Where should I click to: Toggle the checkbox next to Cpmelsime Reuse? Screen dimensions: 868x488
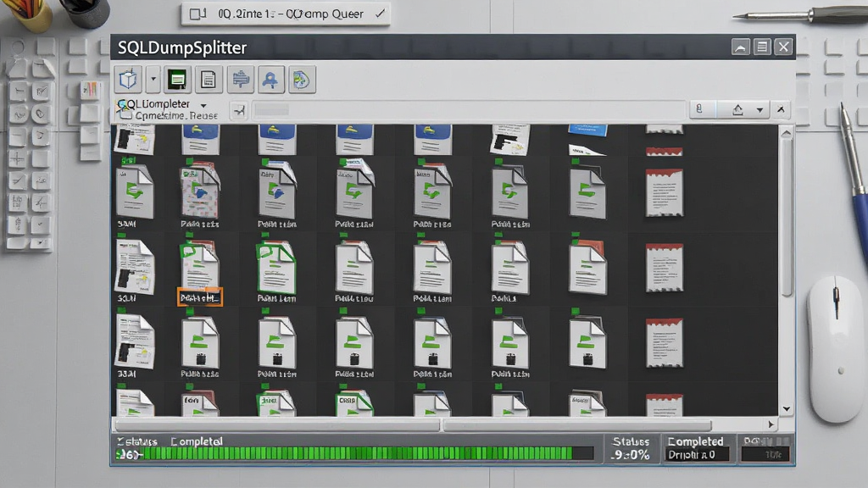click(126, 115)
